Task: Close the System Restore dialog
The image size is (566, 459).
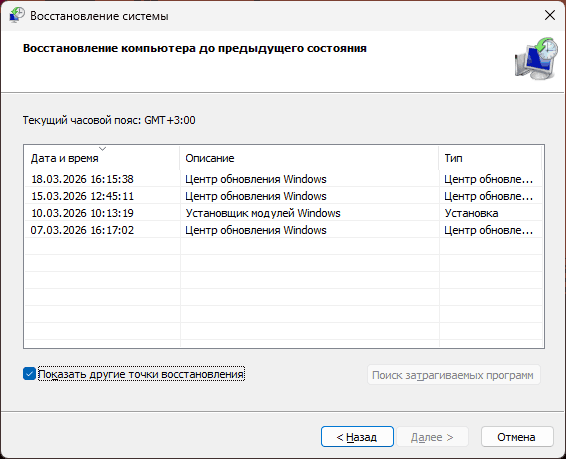Action: tap(550, 15)
